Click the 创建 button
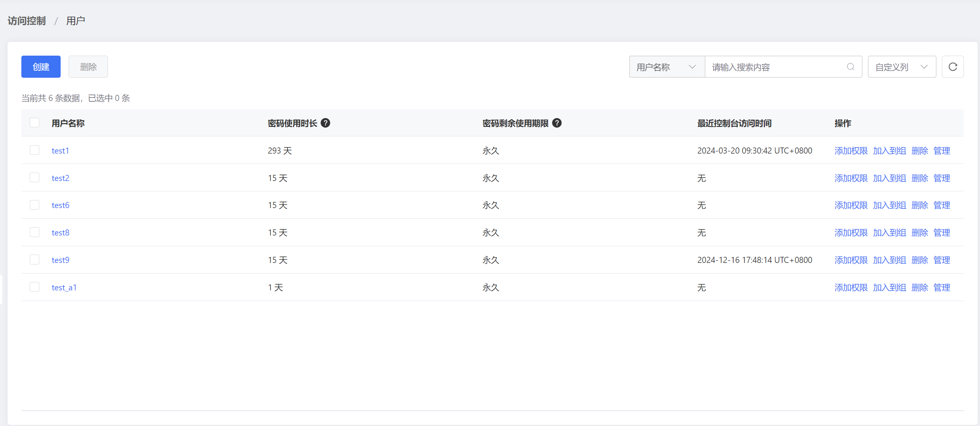Image resolution: width=980 pixels, height=426 pixels. (41, 67)
